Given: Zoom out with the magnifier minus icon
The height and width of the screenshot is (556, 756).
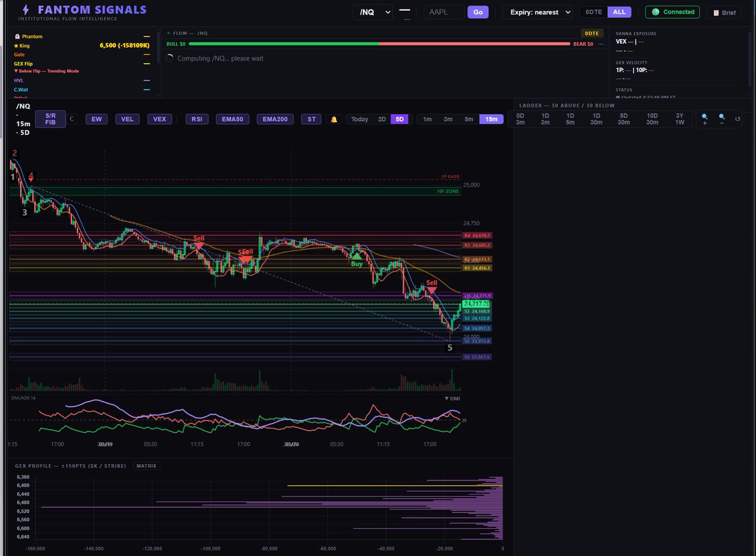Looking at the screenshot, I should 722,119.
